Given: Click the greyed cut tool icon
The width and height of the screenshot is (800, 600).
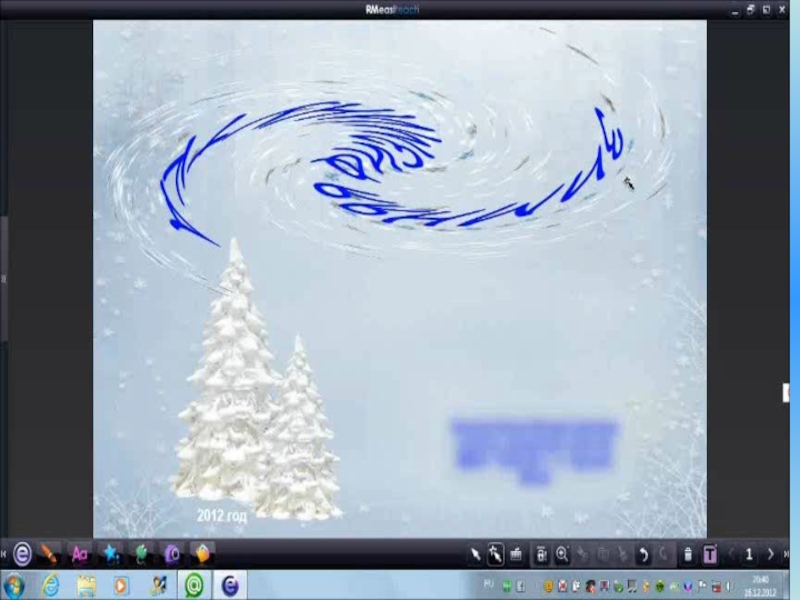Looking at the screenshot, I should pyautogui.click(x=622, y=555).
